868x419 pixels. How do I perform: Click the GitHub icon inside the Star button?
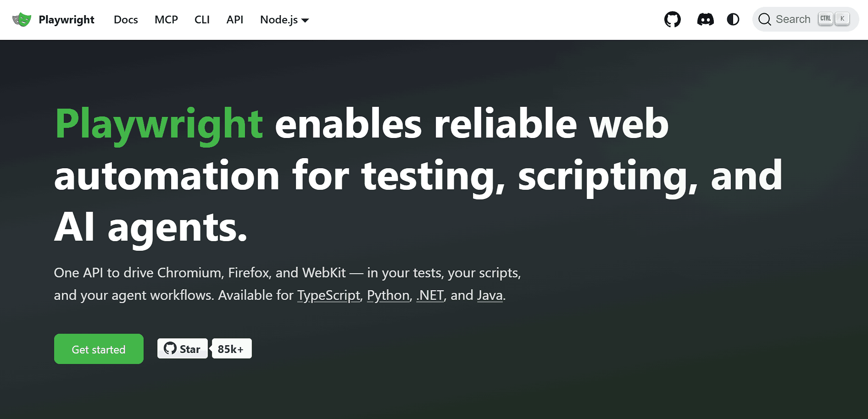171,348
